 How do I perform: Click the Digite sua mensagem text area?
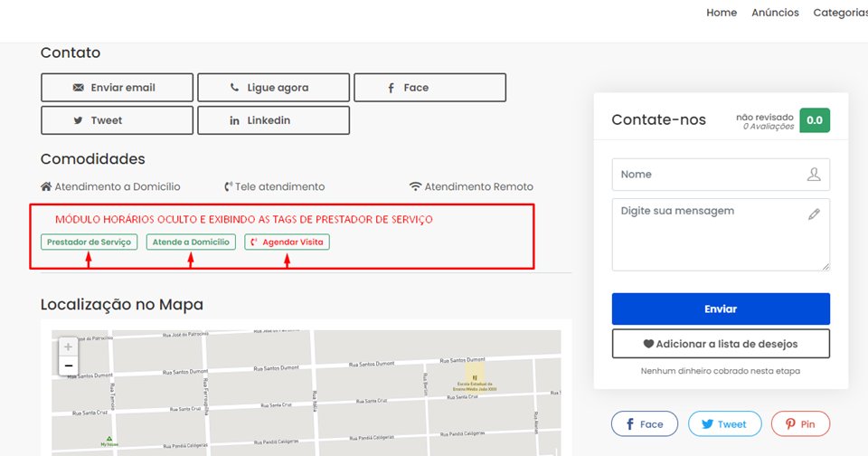(710, 234)
